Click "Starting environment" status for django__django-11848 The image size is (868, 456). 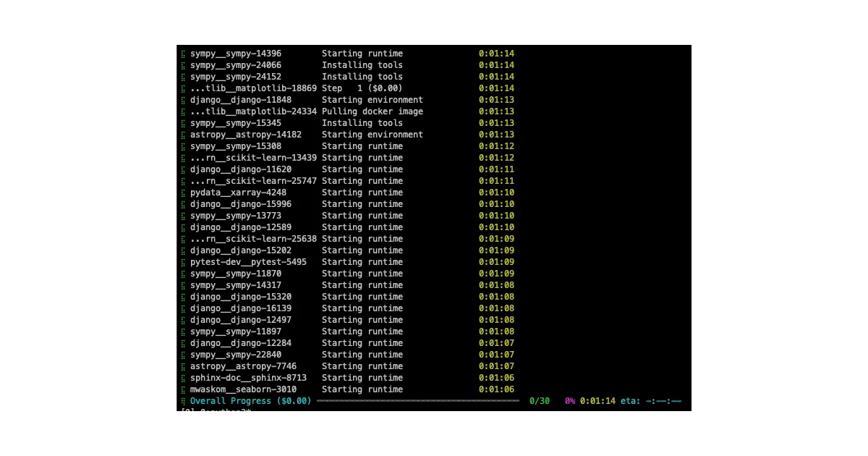pyautogui.click(x=373, y=100)
